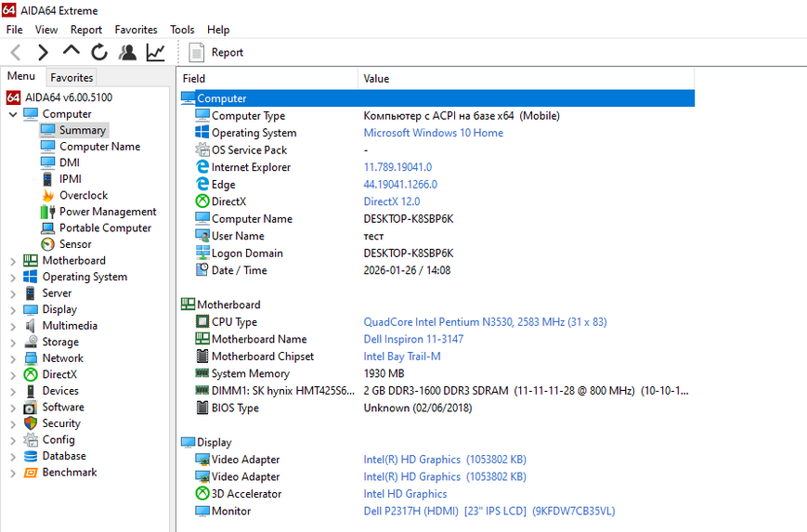The height and width of the screenshot is (532, 807).
Task: Click the DMI monitor icon in tree
Action: [x=48, y=162]
